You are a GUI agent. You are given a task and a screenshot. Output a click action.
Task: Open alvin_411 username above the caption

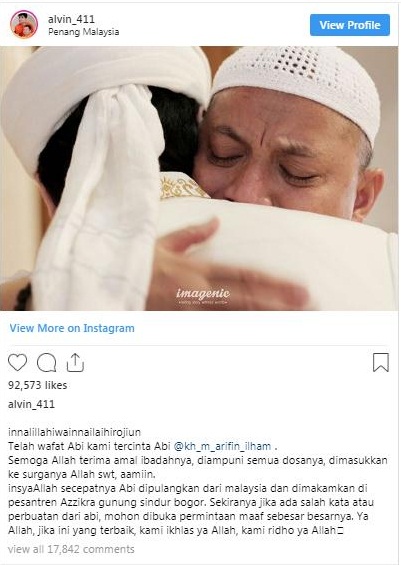31,404
